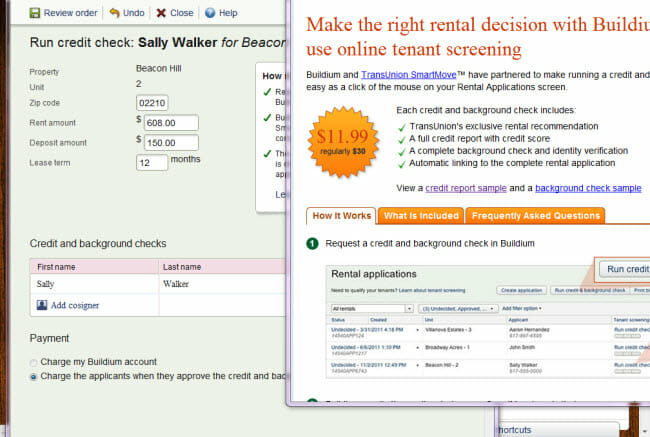Open the background check sample link
This screenshot has height=437, width=650.
coord(588,188)
